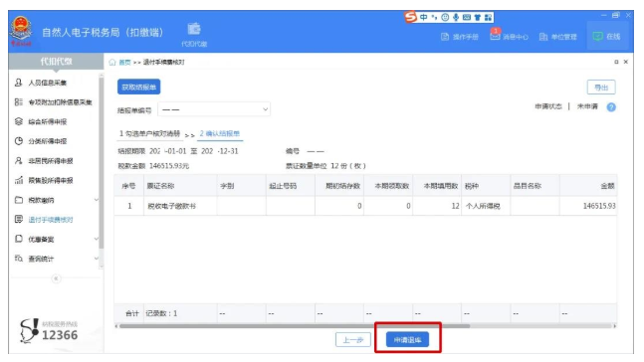The image size is (644, 362).
Task: Go to 首页 via breadcrumb link
Action: pos(124,63)
